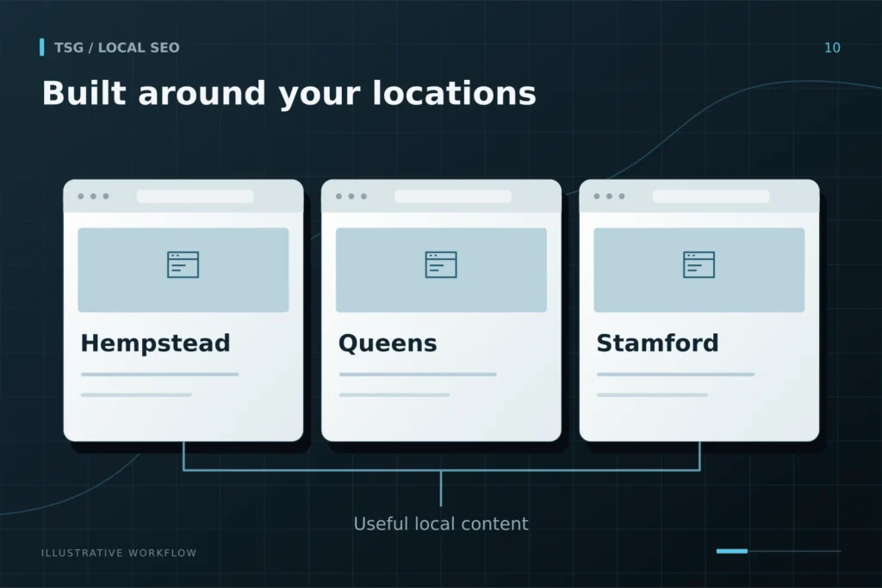The image size is (882, 588).
Task: Click the 'TSG / LOCAL SEO' header text
Action: tap(116, 48)
